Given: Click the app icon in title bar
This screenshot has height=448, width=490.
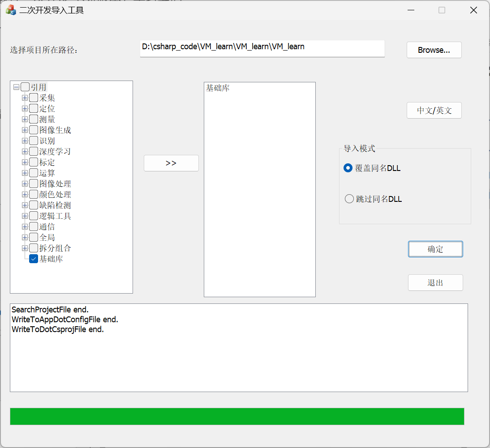Looking at the screenshot, I should pos(11,10).
